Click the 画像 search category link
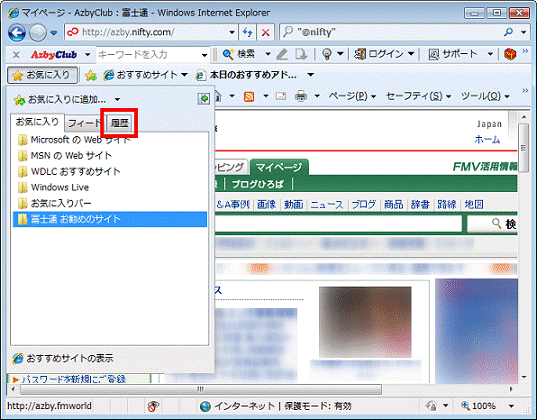 point(266,205)
